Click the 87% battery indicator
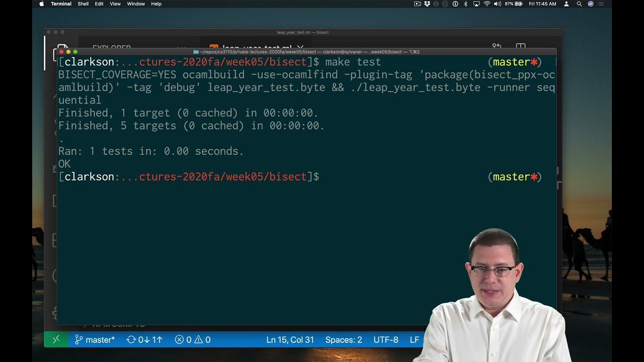The width and height of the screenshot is (644, 362). [514, 4]
